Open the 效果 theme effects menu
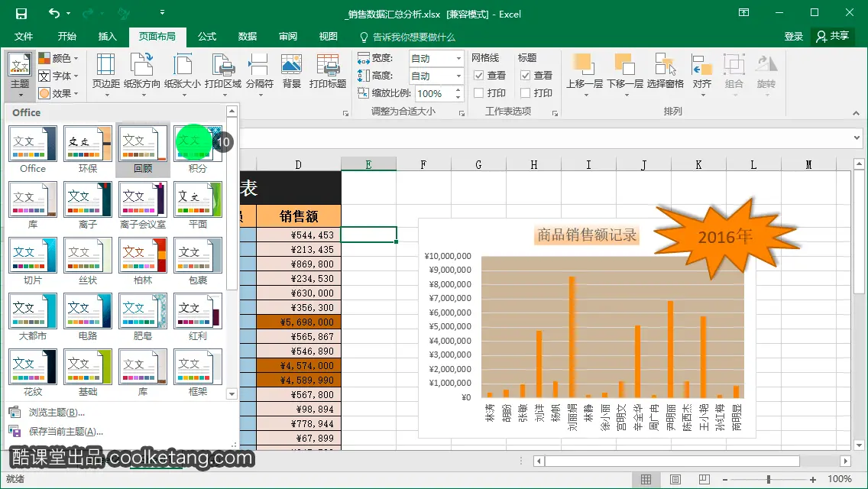 59,93
